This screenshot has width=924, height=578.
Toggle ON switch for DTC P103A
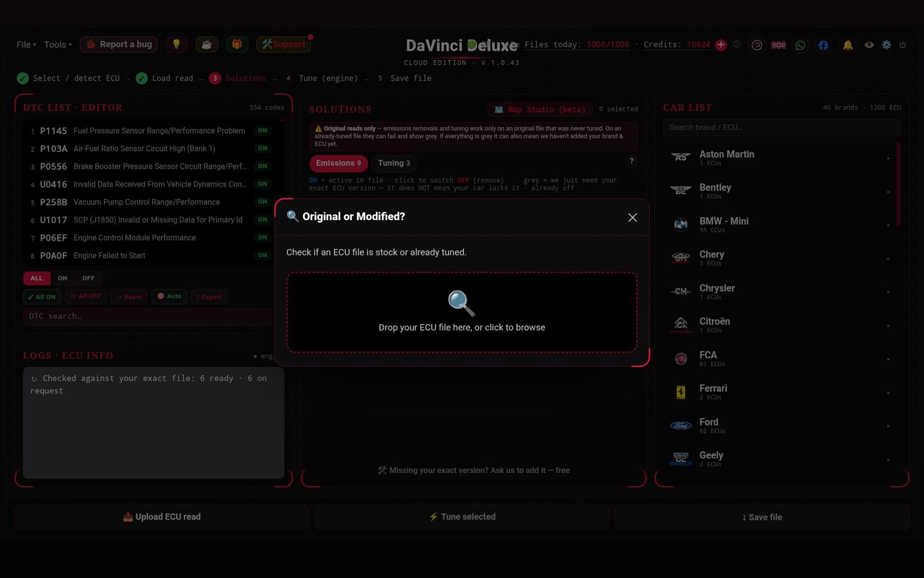click(x=263, y=149)
